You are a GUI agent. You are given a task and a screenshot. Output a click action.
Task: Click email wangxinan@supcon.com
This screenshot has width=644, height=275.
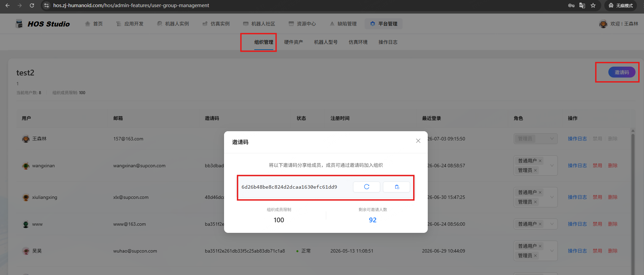click(x=140, y=166)
